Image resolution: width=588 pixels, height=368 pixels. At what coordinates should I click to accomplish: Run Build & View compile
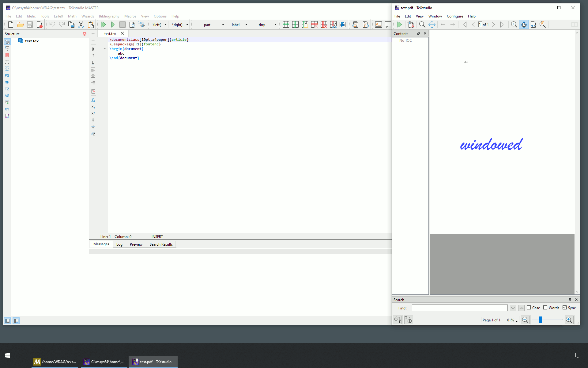coord(104,25)
